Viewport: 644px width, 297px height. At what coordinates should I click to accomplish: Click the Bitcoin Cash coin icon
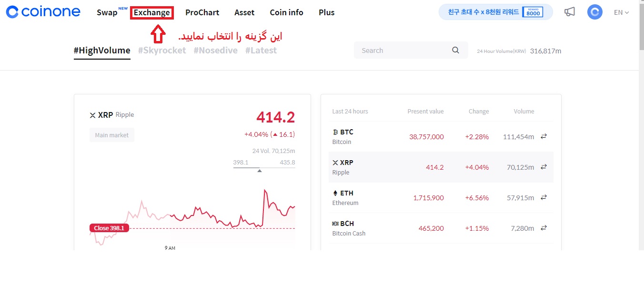pos(335,224)
